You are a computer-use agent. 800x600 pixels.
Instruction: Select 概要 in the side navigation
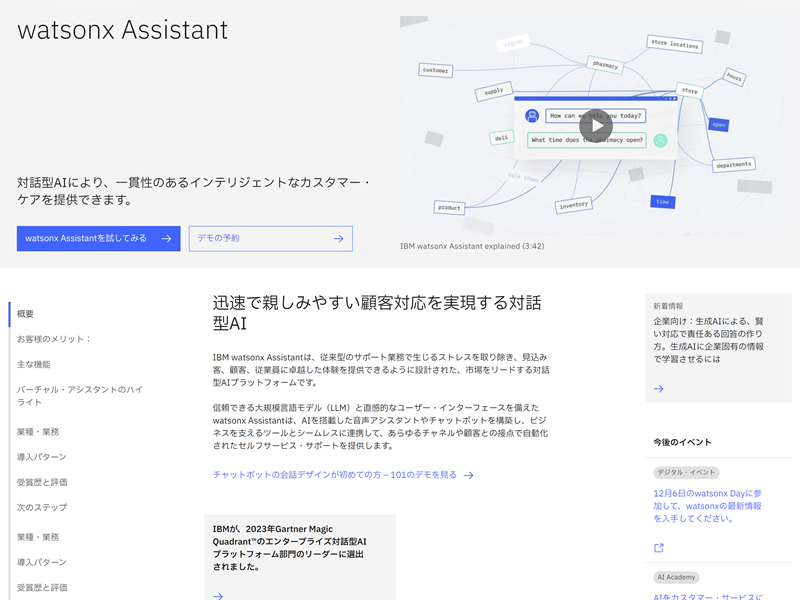(25, 314)
